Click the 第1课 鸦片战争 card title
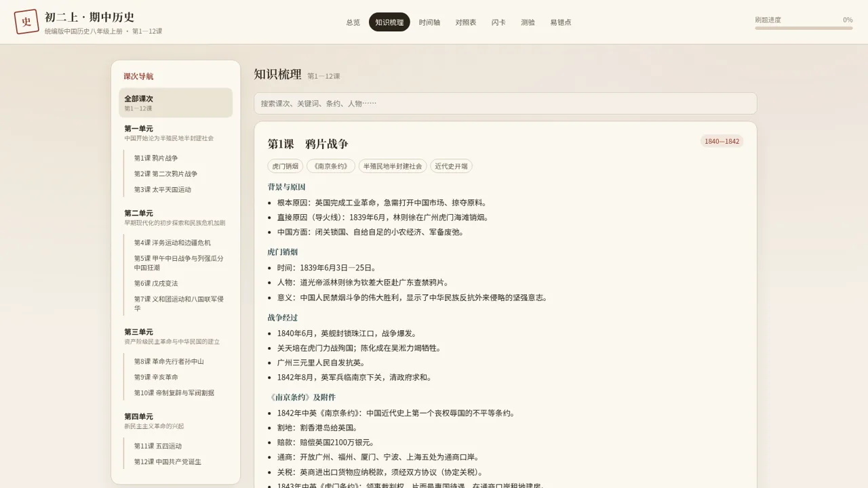Image resolution: width=868 pixels, height=488 pixels. (308, 144)
